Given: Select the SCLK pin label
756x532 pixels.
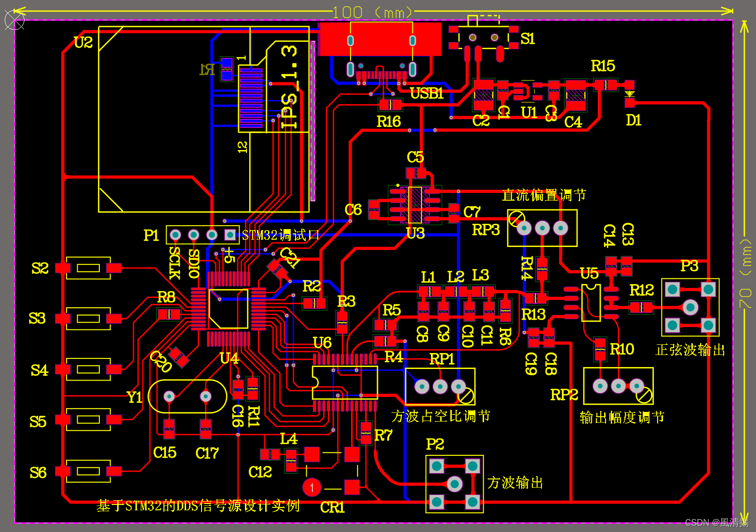Looking at the screenshot, I should pos(175,263).
